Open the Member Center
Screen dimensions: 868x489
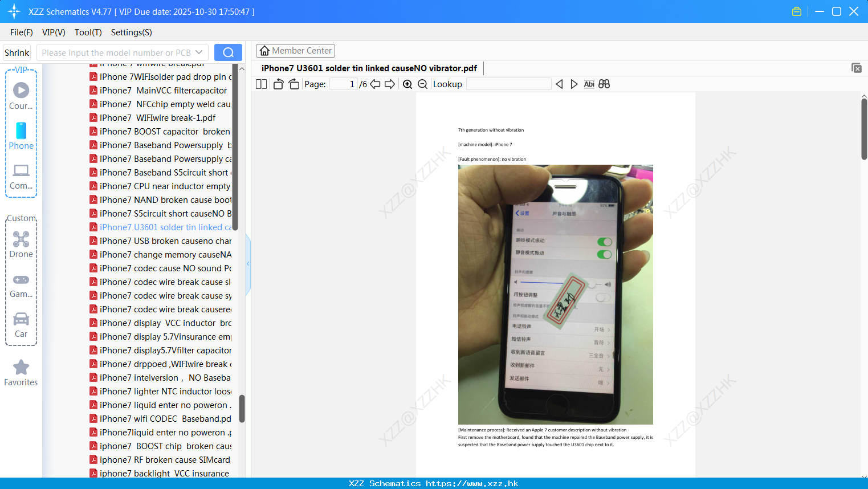pyautogui.click(x=295, y=51)
